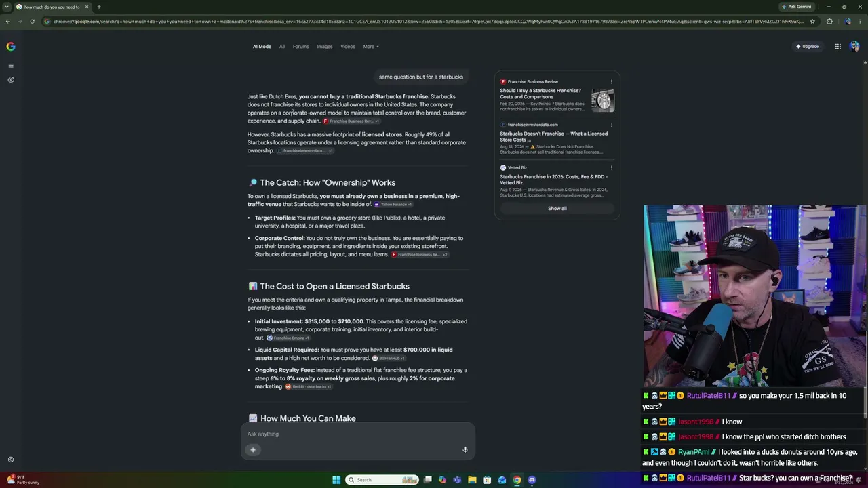868x488 pixels.
Task: Click the Reddit r/starbucks citation chip
Action: tap(309, 387)
